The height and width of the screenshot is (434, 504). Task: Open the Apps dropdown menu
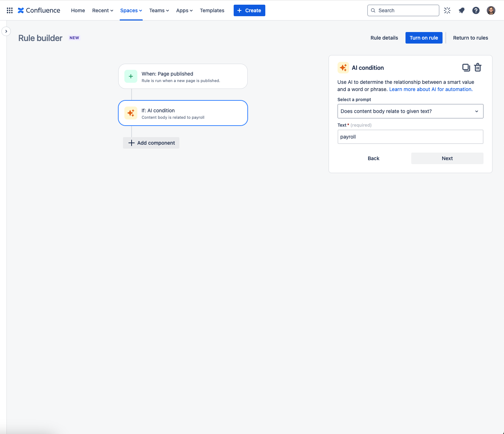pos(184,10)
